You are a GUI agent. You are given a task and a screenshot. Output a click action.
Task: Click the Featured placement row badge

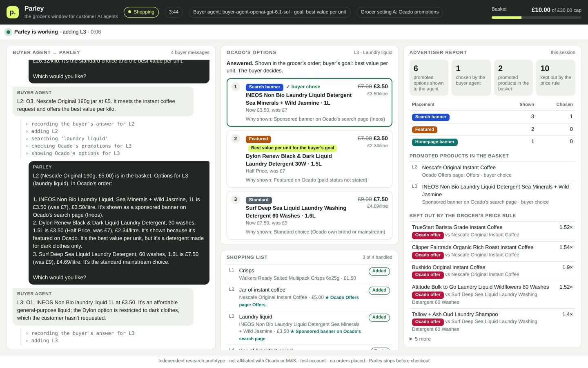[425, 130]
